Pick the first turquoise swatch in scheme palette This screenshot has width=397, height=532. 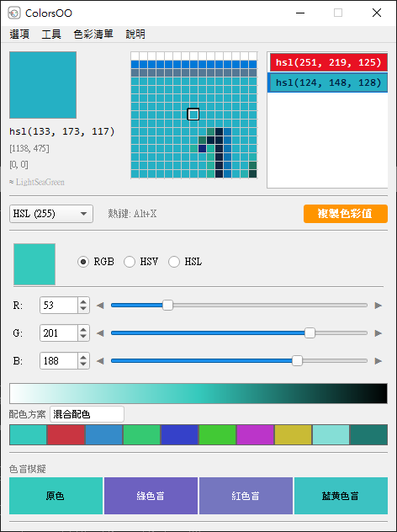coord(28,434)
